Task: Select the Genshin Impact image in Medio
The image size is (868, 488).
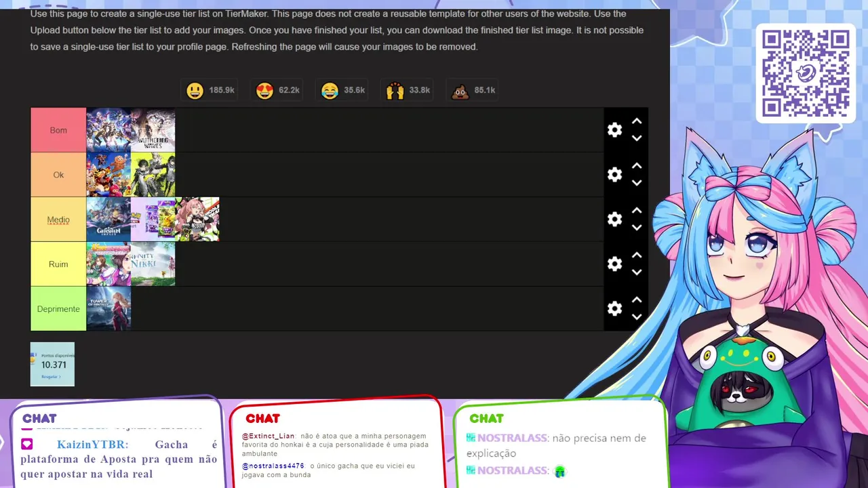Action: [x=108, y=220]
